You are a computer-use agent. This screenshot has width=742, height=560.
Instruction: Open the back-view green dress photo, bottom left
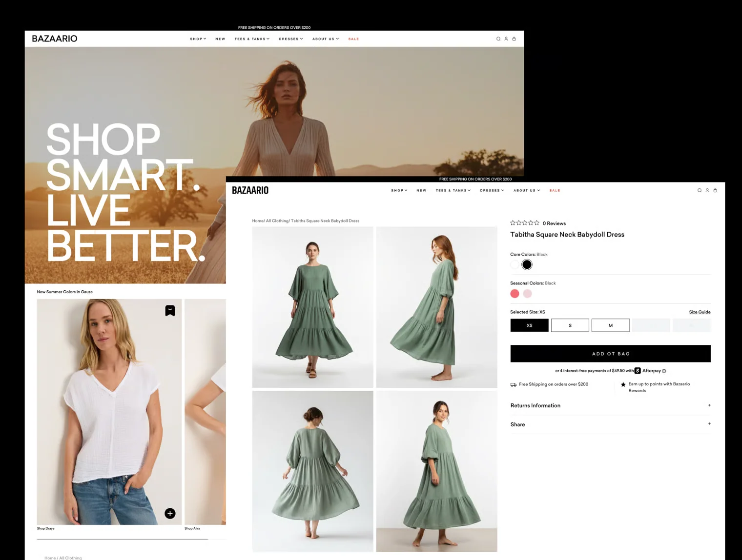[x=312, y=471]
